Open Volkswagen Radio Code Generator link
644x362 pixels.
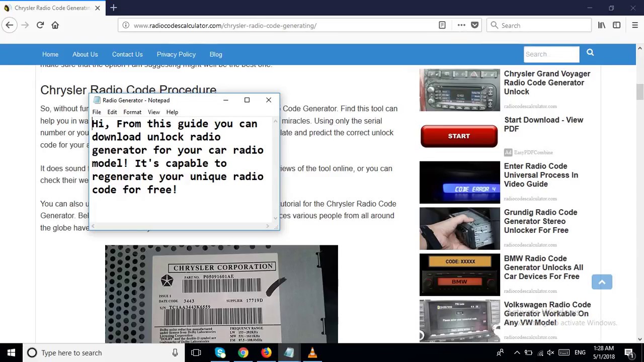pos(547,314)
